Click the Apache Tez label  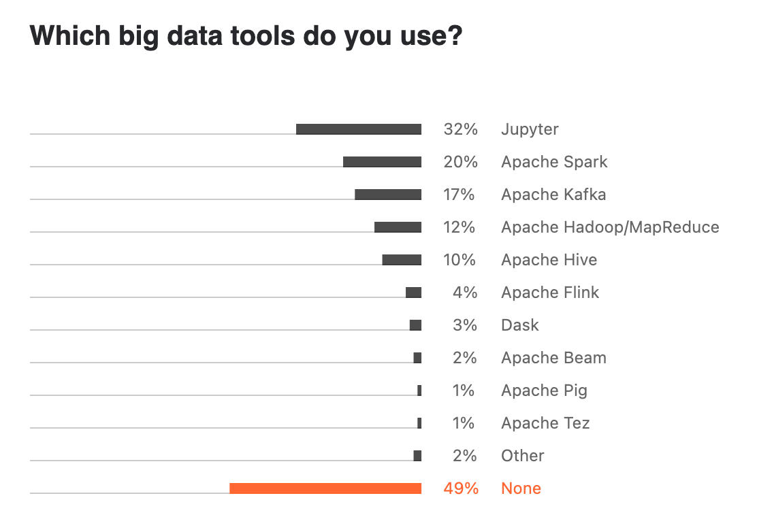point(545,423)
